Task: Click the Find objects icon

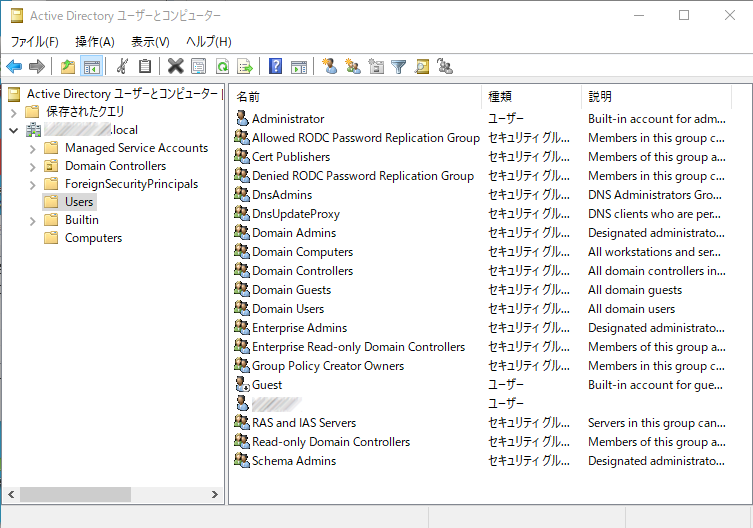Action: 422,66
